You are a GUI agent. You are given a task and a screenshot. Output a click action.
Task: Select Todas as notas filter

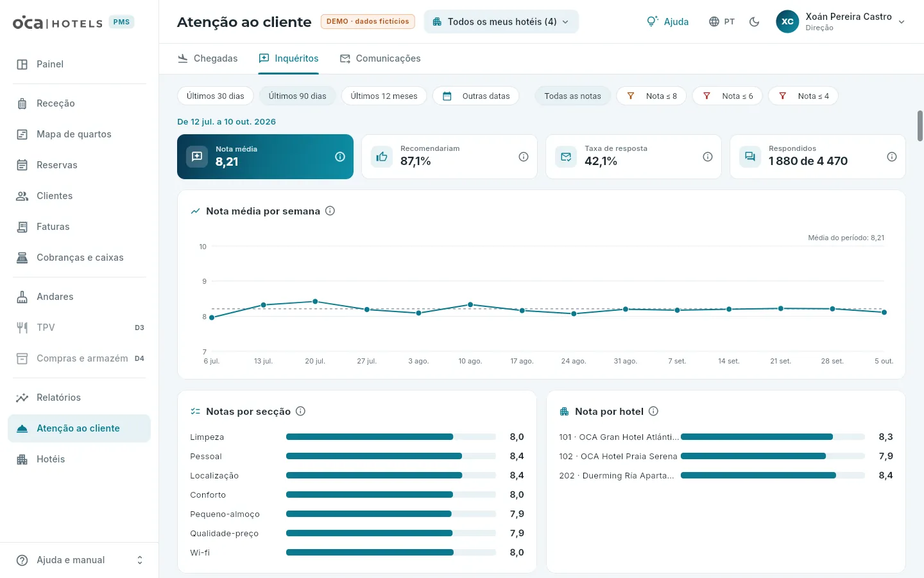click(572, 96)
